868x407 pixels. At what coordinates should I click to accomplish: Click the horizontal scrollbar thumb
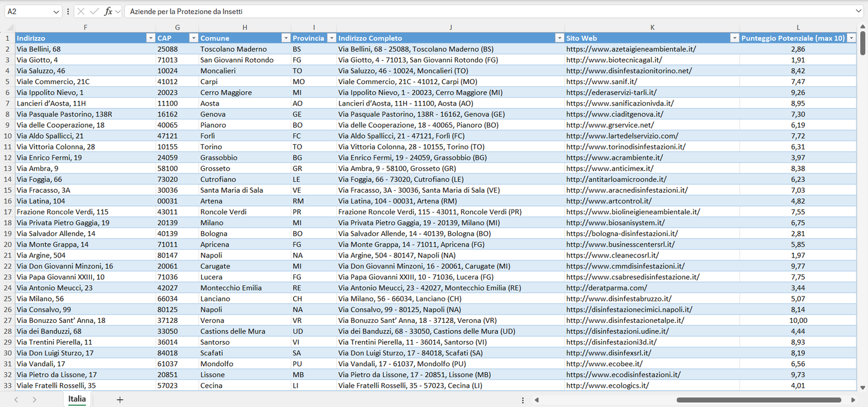tap(758, 400)
